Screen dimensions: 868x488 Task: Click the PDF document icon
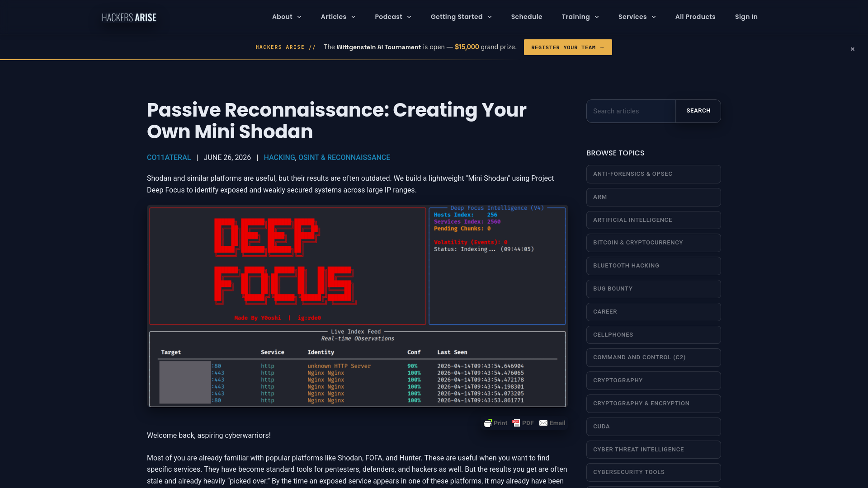click(x=516, y=423)
